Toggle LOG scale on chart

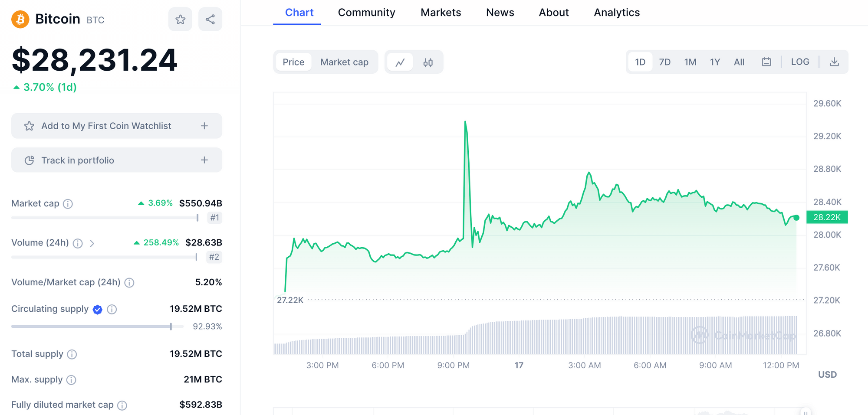click(x=800, y=62)
